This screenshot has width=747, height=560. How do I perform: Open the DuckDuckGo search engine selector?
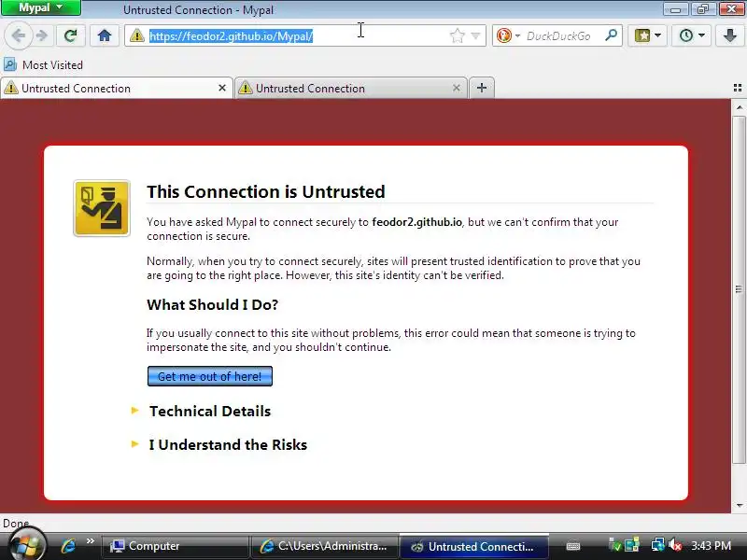tap(508, 35)
